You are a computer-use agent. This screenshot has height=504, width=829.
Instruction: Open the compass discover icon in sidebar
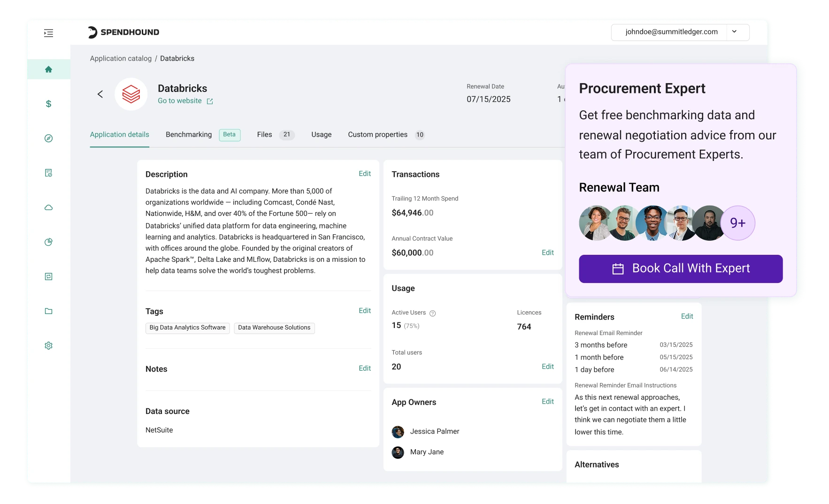[48, 138]
